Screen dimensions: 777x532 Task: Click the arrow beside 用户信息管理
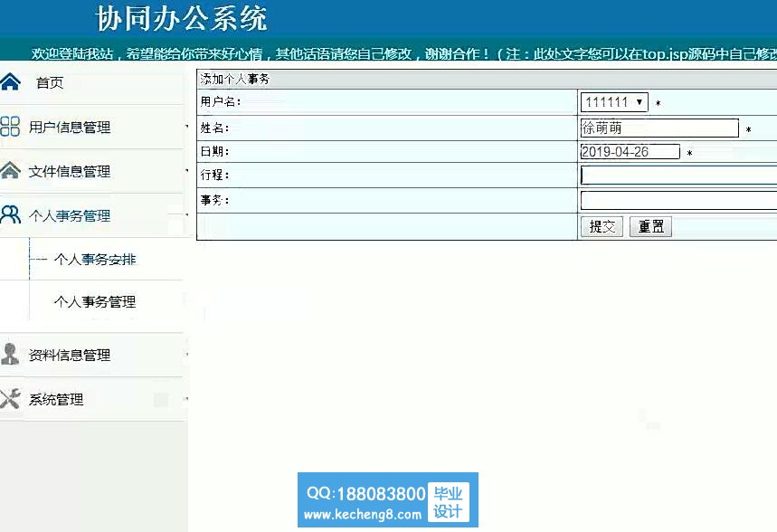point(187,127)
